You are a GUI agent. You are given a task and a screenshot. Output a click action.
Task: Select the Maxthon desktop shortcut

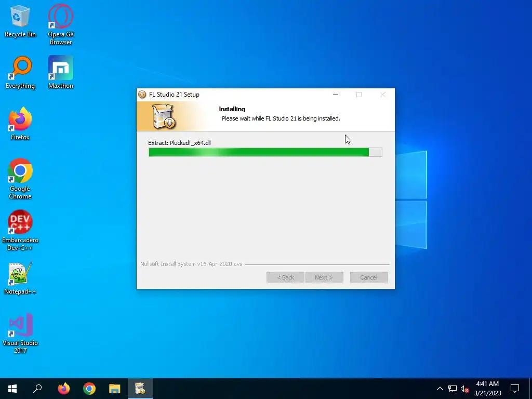tap(61, 73)
